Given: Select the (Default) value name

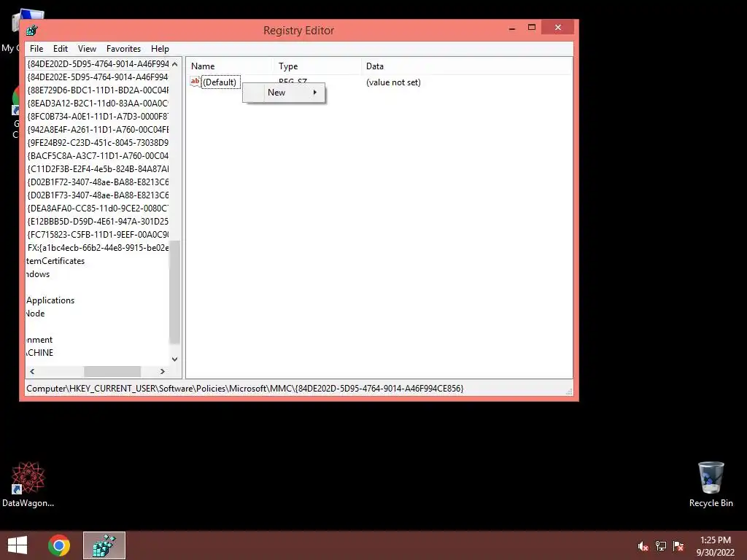Looking at the screenshot, I should (x=220, y=82).
